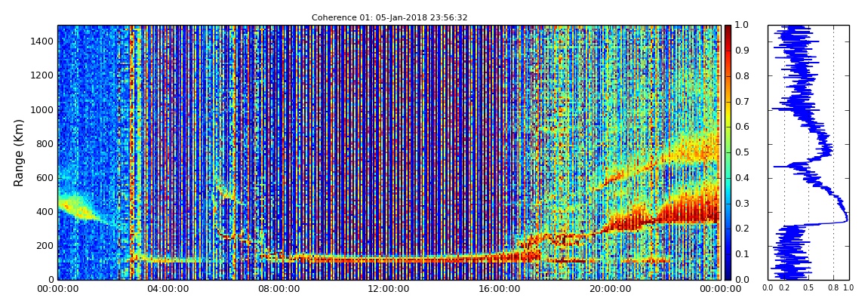Click the colorbar 0.7 tick label
The width and height of the screenshot is (868, 307).
tap(741, 101)
